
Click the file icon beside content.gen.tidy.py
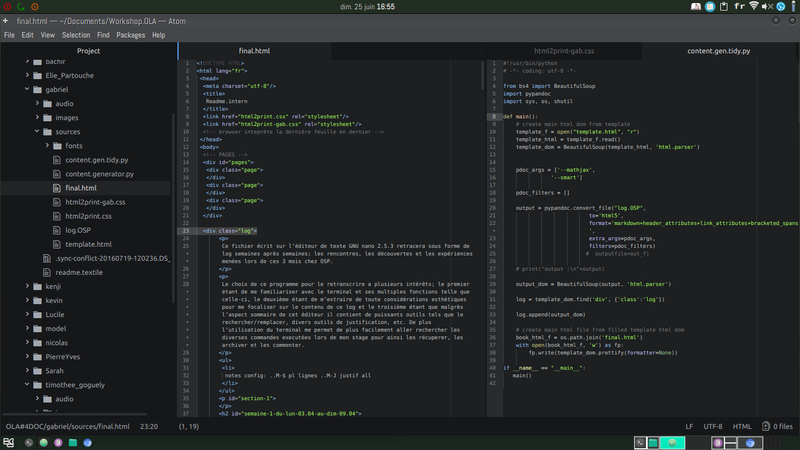point(57,160)
